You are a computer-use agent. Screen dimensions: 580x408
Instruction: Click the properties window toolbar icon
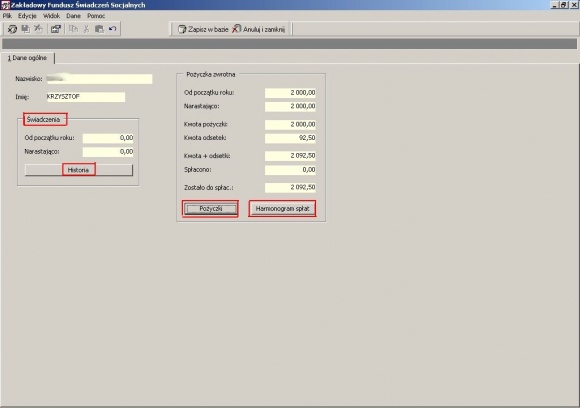[55, 29]
